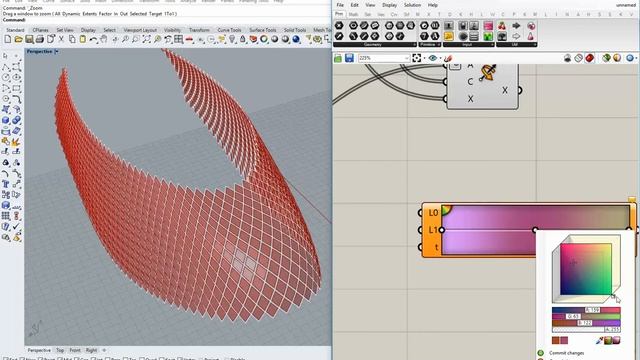Open Grasshopper File menu
Screen dimensions: 640x360
click(x=340, y=5)
